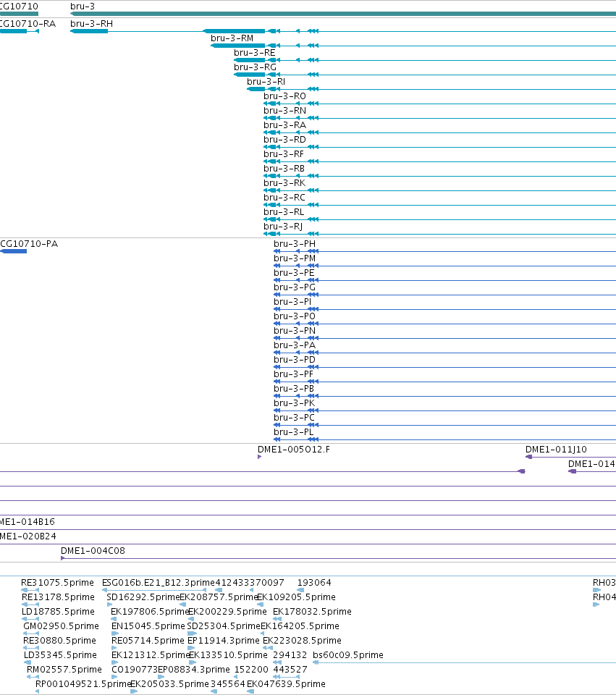
Task: Click feature 294132
Action: coord(290,655)
